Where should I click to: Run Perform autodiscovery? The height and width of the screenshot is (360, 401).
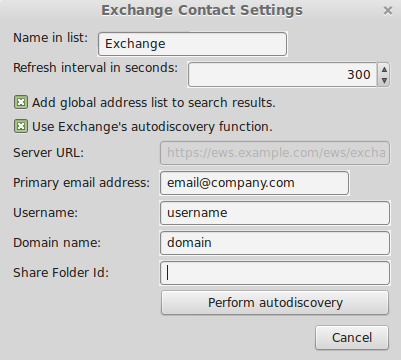click(x=275, y=303)
